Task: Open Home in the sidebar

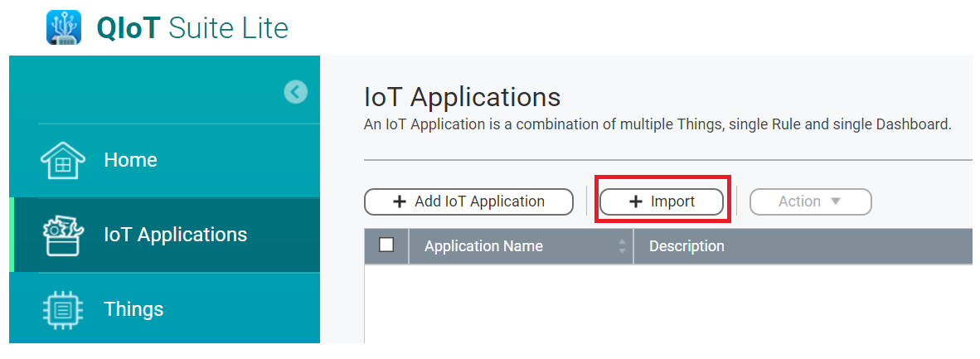Action: pos(130,160)
